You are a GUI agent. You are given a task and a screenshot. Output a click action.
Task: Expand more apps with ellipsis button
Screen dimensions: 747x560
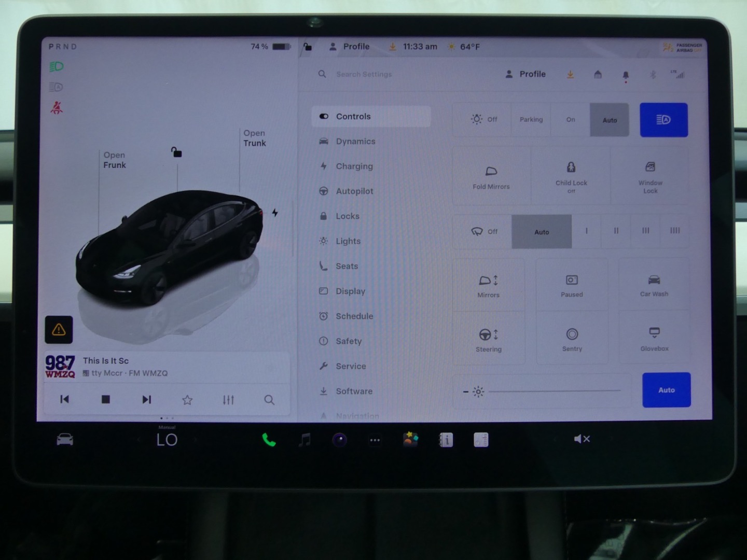click(375, 440)
